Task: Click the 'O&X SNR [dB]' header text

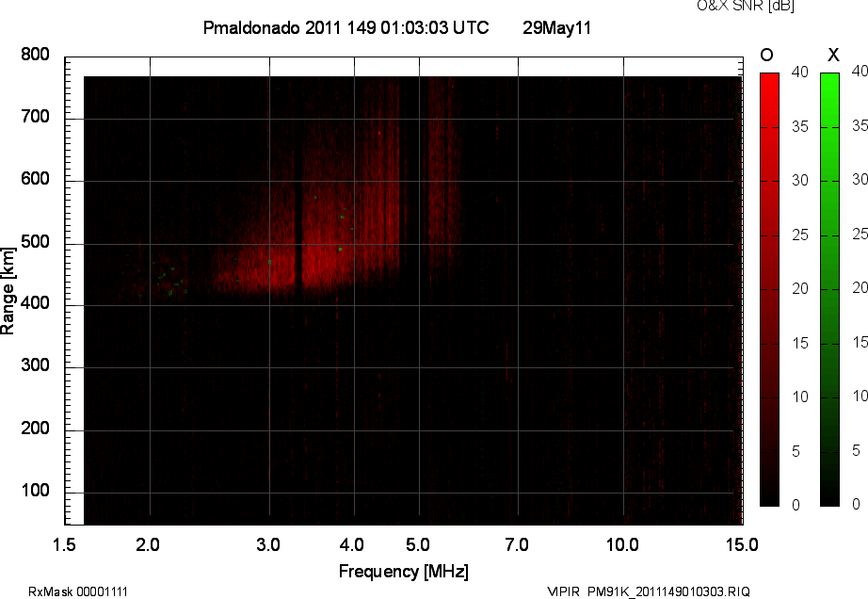Action: click(746, 6)
